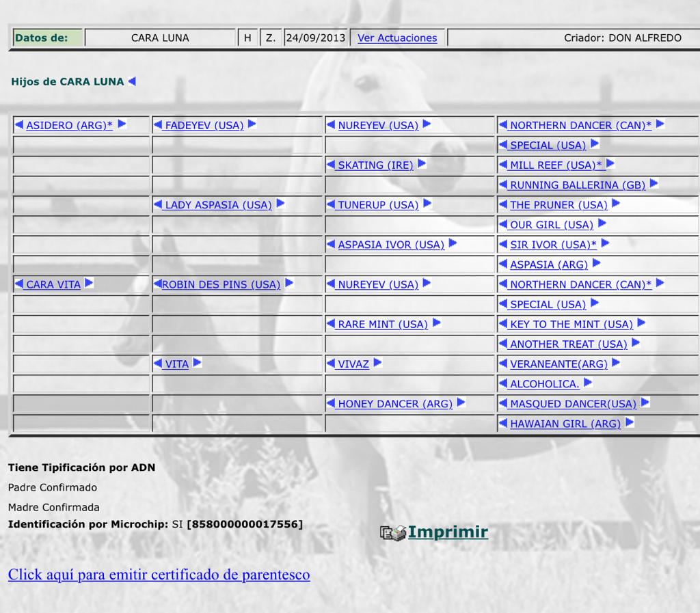Open the Ver Actuaciones link
Image resolution: width=700 pixels, height=613 pixels.
coord(397,38)
